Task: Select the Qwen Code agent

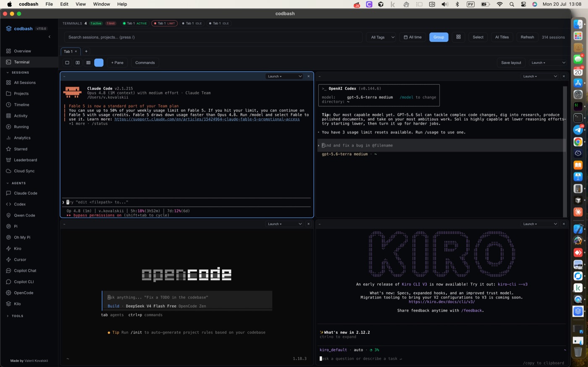Action: 29,215
